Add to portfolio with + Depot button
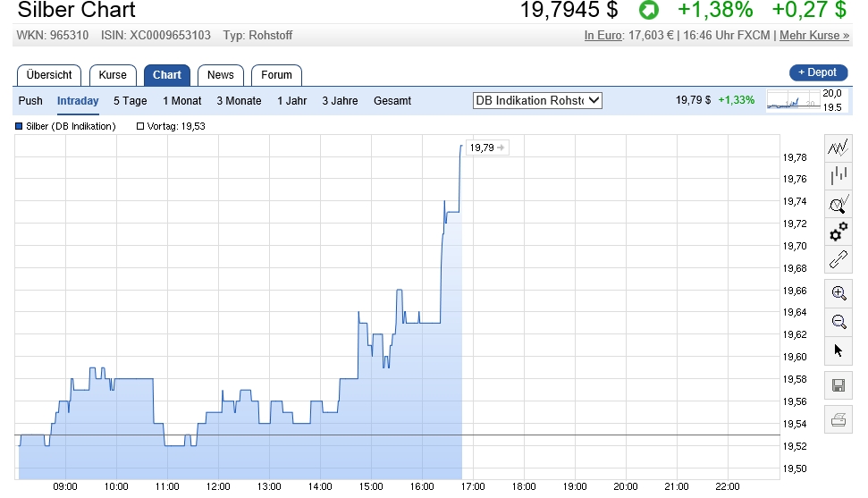 click(817, 72)
